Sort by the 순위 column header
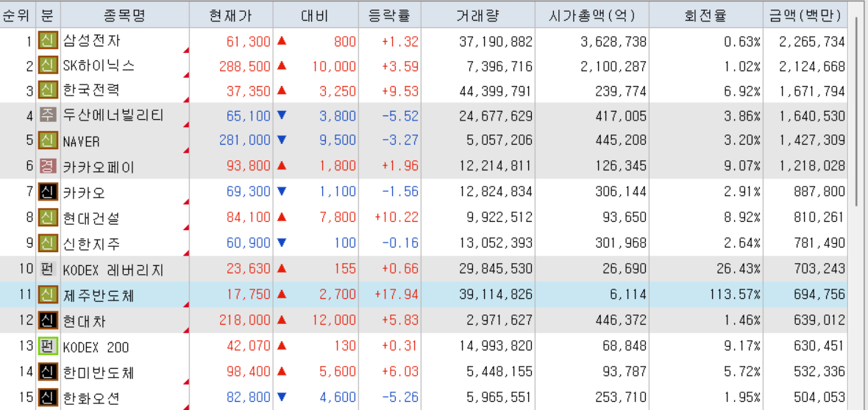 pyautogui.click(x=18, y=15)
